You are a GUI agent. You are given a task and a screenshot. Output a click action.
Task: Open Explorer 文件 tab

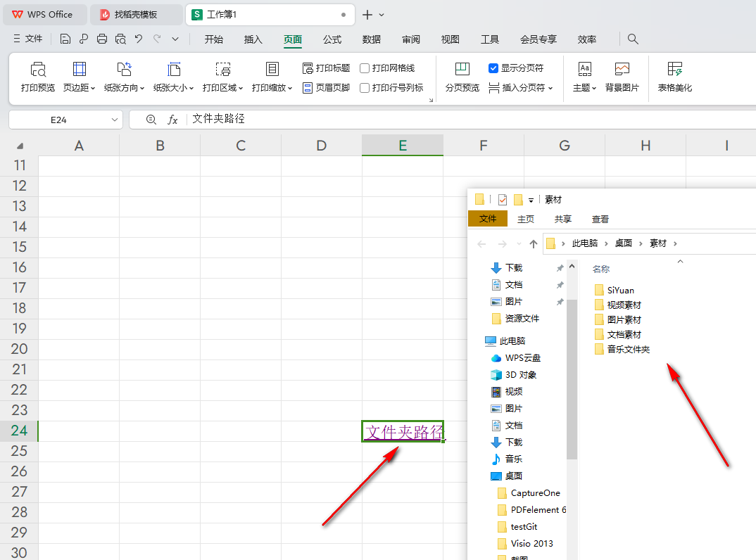[488, 219]
